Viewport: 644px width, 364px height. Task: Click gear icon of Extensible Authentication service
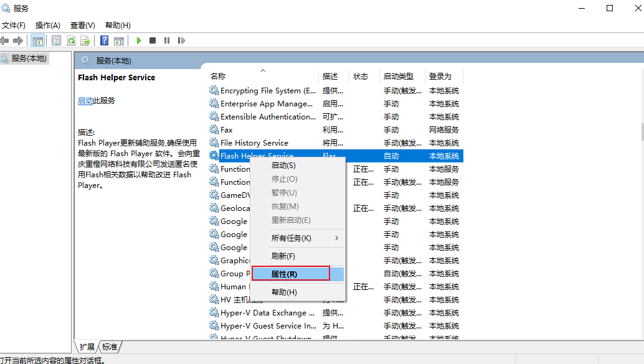coord(214,116)
